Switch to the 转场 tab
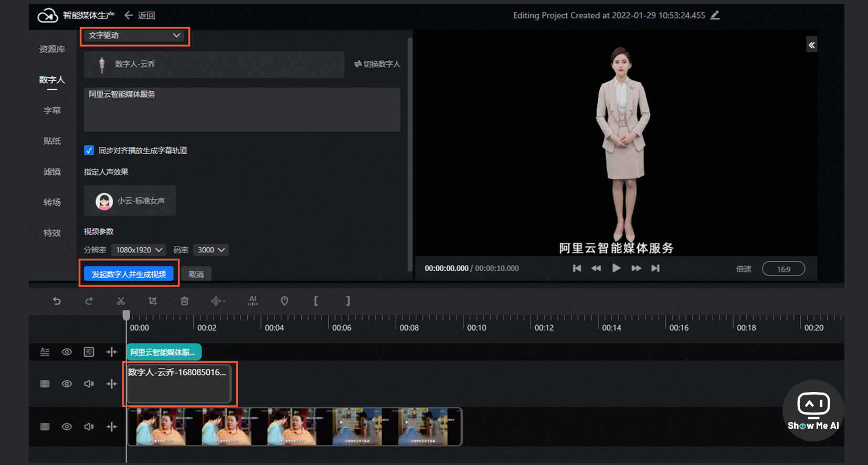The height and width of the screenshot is (465, 868). point(52,202)
